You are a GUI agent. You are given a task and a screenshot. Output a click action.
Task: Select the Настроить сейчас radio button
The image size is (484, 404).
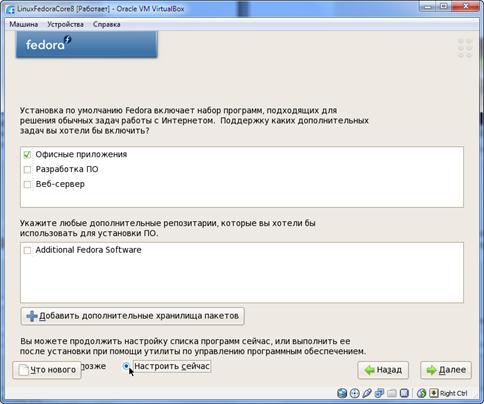tap(126, 366)
